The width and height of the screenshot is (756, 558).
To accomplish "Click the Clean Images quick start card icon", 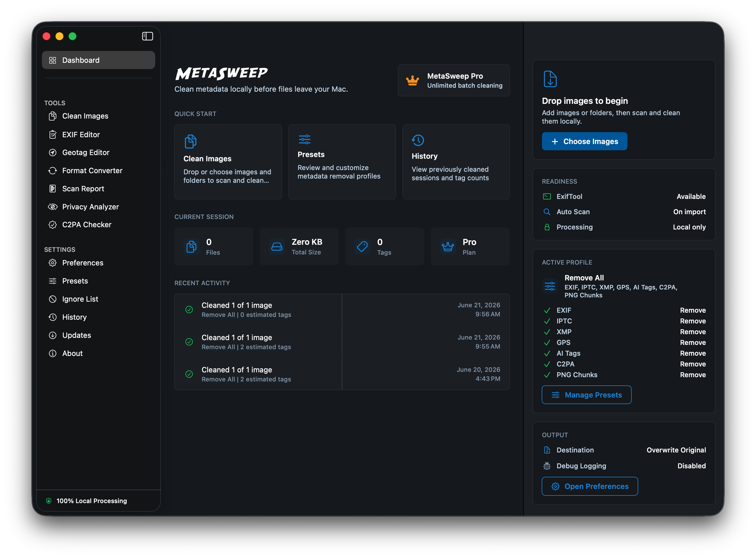I will point(191,141).
